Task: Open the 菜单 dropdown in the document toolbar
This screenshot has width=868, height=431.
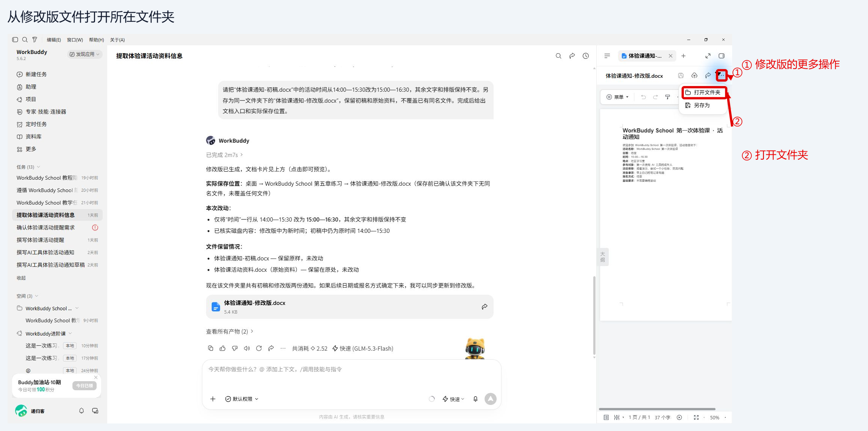Action: [x=617, y=97]
